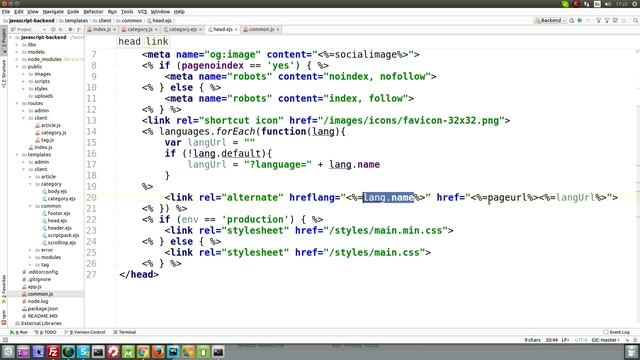This screenshot has height=360, width=640.
Task: Click the closing </head> tag in editor
Action: (x=139, y=274)
